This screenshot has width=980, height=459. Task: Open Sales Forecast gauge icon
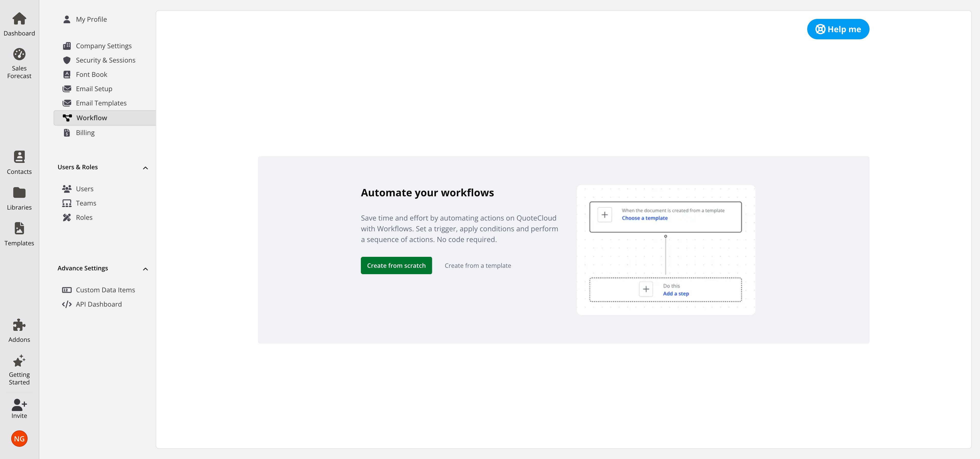[19, 54]
